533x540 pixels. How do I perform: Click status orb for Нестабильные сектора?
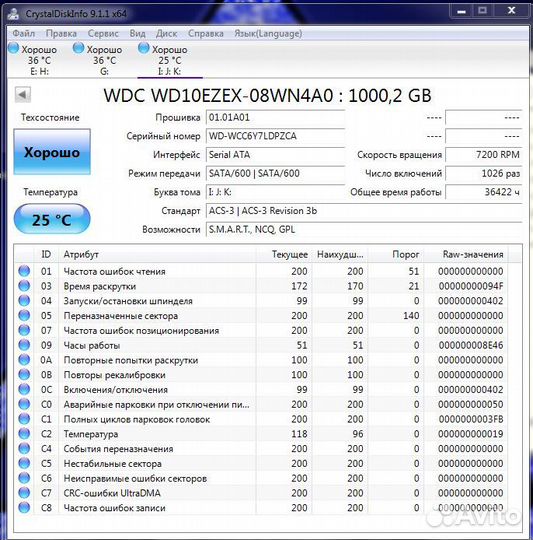pyautogui.click(x=24, y=464)
